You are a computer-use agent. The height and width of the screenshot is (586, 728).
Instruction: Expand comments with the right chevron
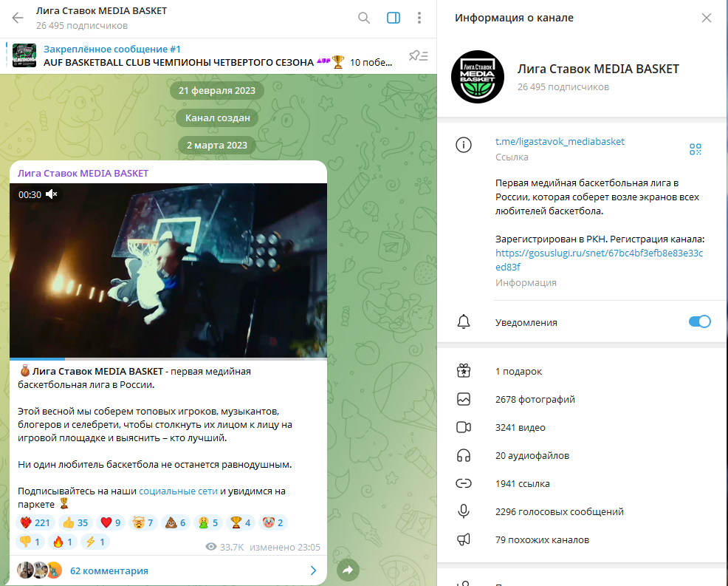(313, 570)
